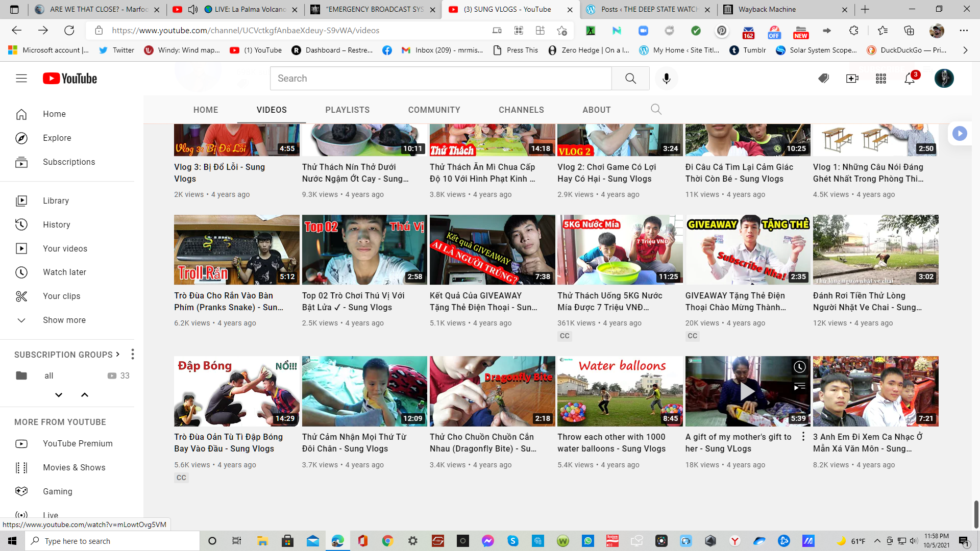Switch to the ABOUT tab
This screenshot has height=551, width=980.
pyautogui.click(x=596, y=110)
